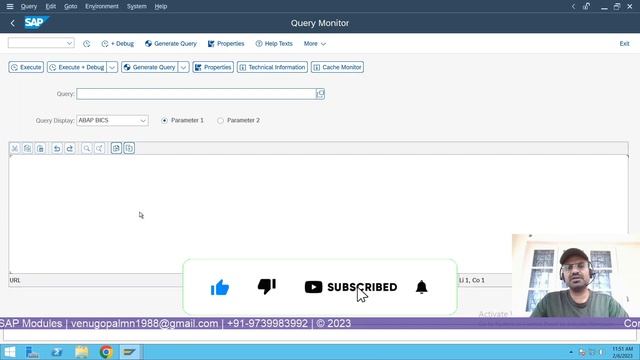
Task: Click the Properties button in second row
Action: coord(213,67)
